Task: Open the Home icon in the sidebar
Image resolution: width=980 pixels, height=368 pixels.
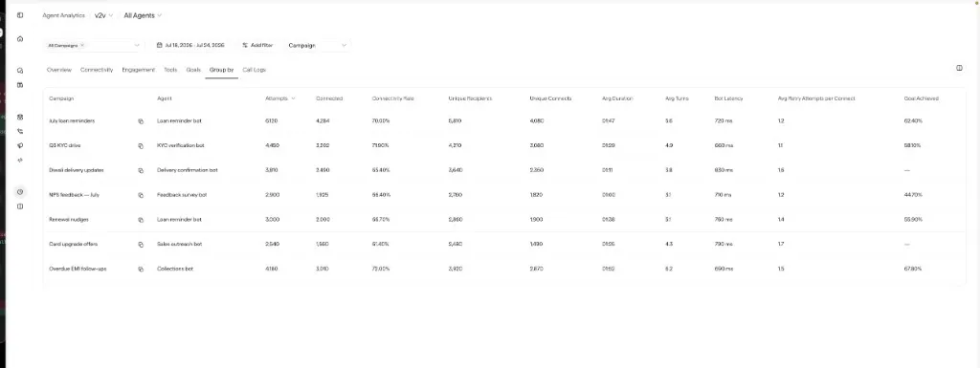Action: pyautogui.click(x=20, y=38)
